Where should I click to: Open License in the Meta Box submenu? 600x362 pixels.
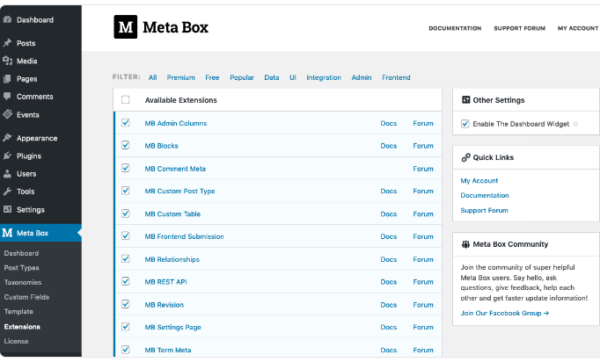click(16, 341)
